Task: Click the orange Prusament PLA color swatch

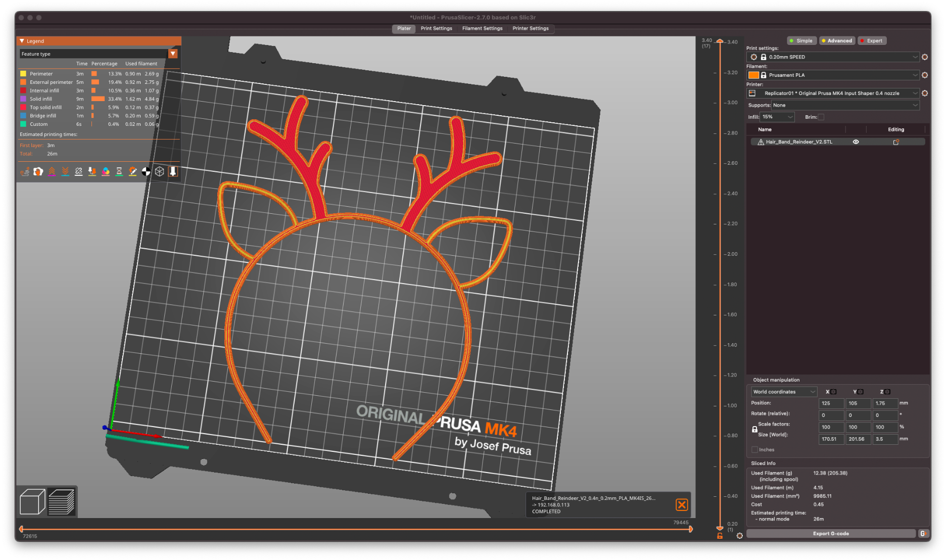Action: (x=753, y=75)
